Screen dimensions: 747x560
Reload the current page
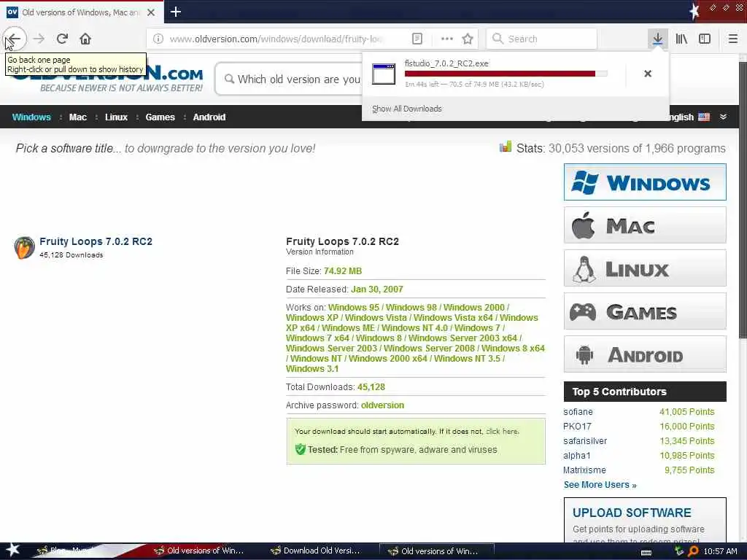pyautogui.click(x=63, y=39)
